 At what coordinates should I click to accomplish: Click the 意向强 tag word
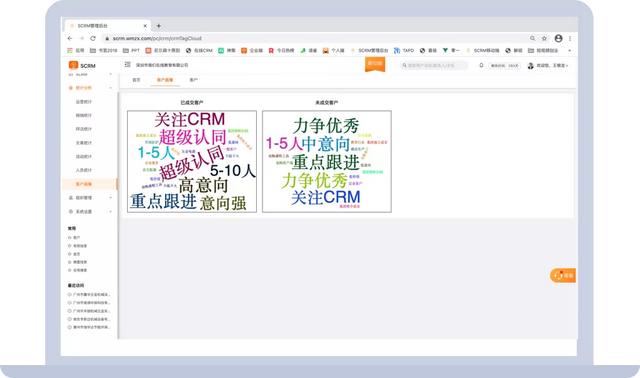click(x=223, y=203)
